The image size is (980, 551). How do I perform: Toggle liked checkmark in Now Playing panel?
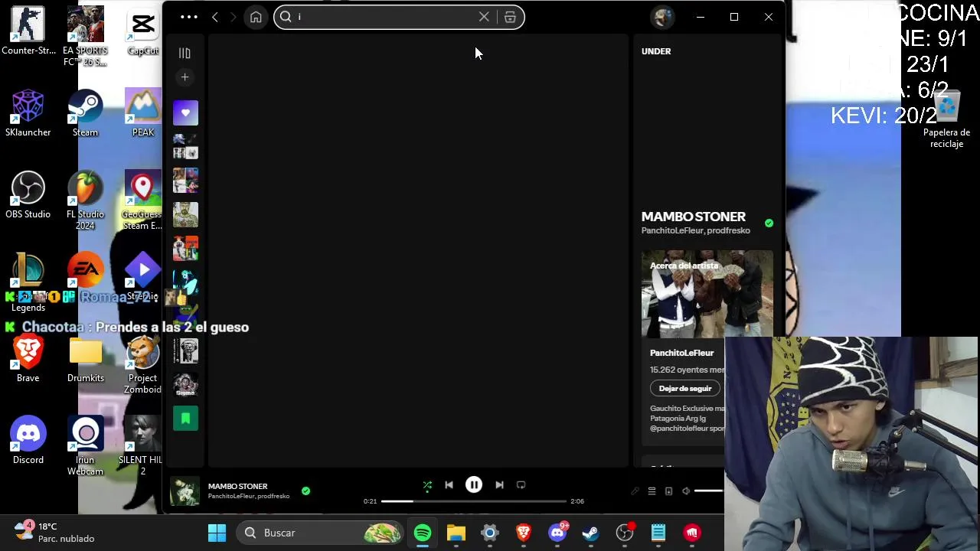pos(769,223)
